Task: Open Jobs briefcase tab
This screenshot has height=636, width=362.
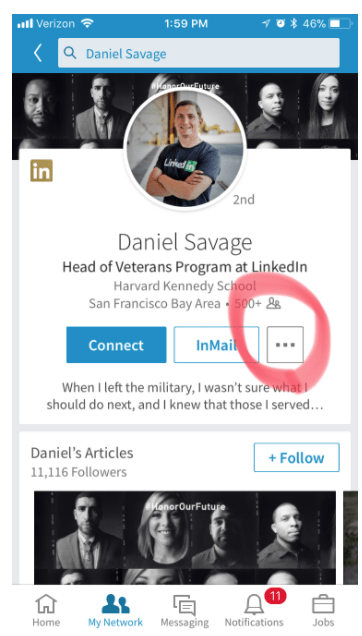Action: click(323, 610)
